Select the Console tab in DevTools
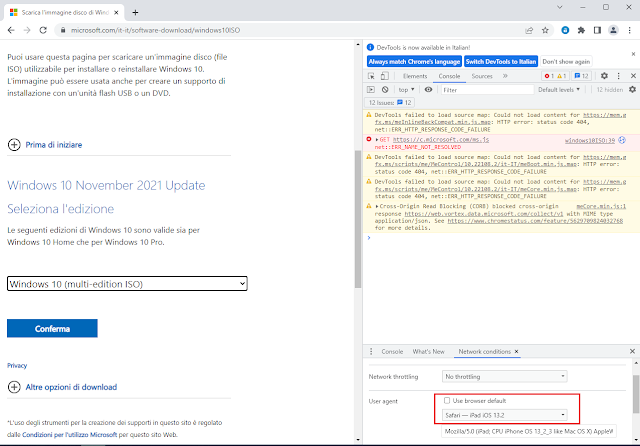This screenshot has width=640, height=446. click(449, 76)
